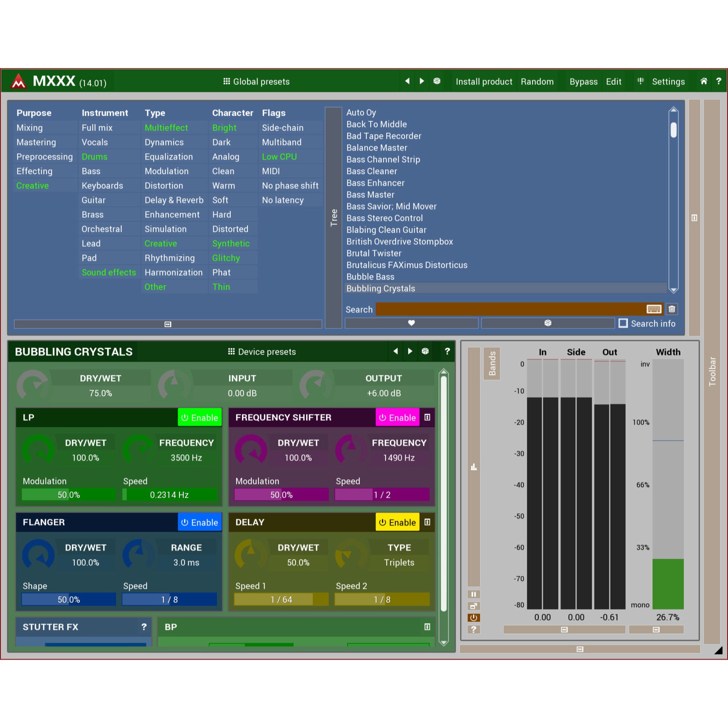This screenshot has width=728, height=728.
Task: Check the Search info checkbox
Action: click(623, 323)
